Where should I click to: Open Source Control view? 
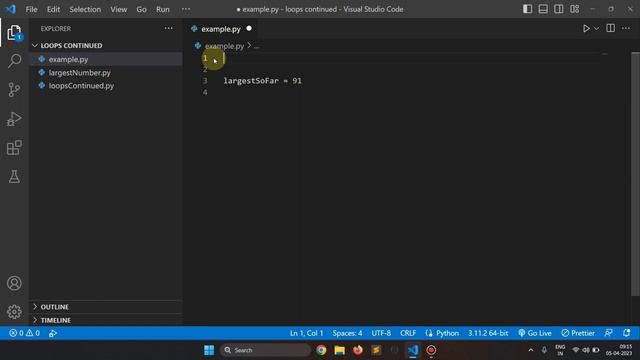tap(14, 90)
